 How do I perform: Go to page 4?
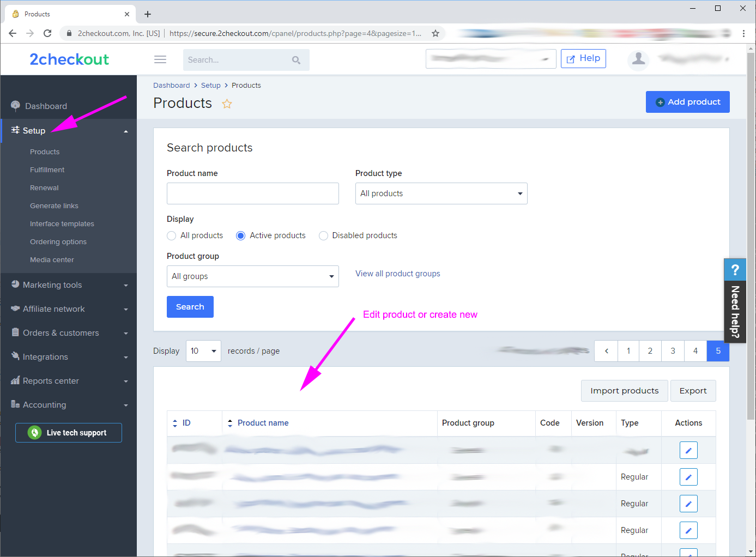coord(695,351)
